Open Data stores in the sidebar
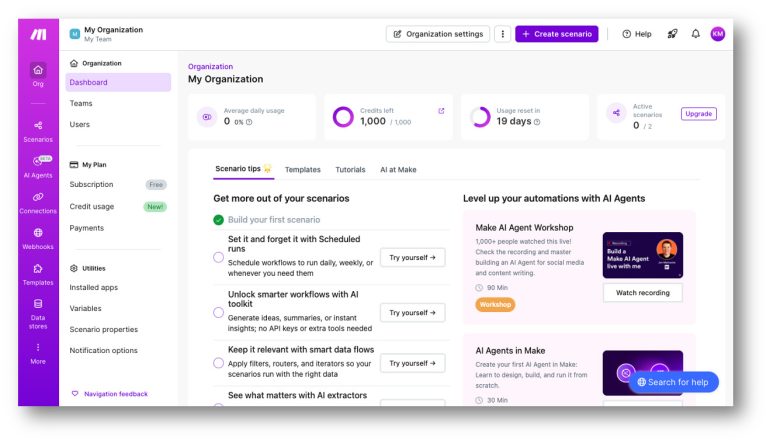The width and height of the screenshot is (770, 443). pyautogui.click(x=38, y=310)
